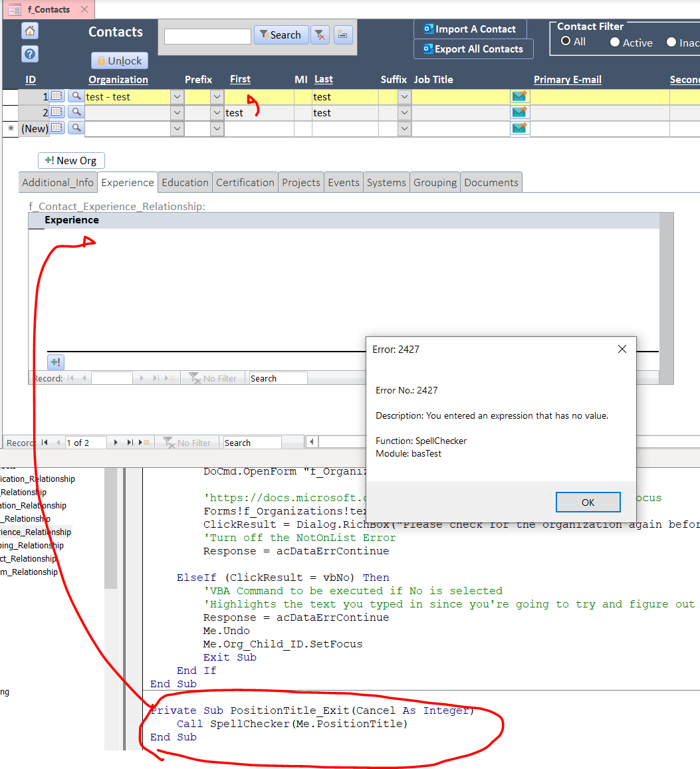
Task: Close the f_Contacts document tab
Action: click(x=84, y=9)
